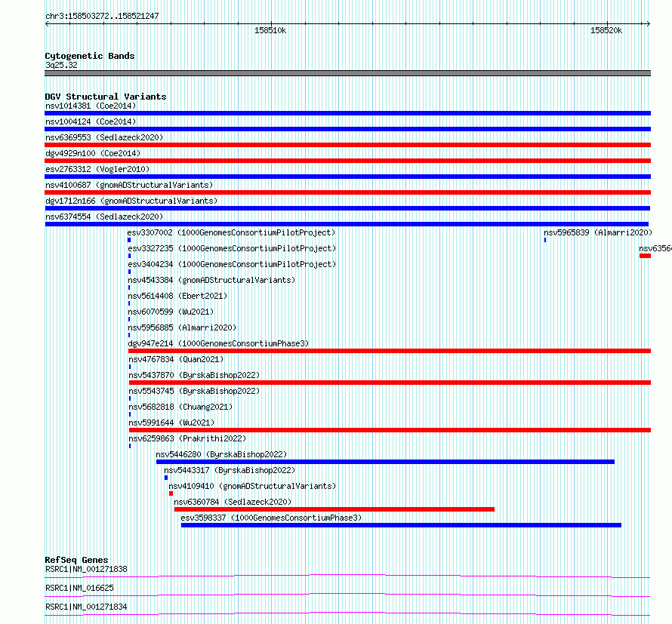Click the red bar of nsv5991644

[x=390, y=430]
